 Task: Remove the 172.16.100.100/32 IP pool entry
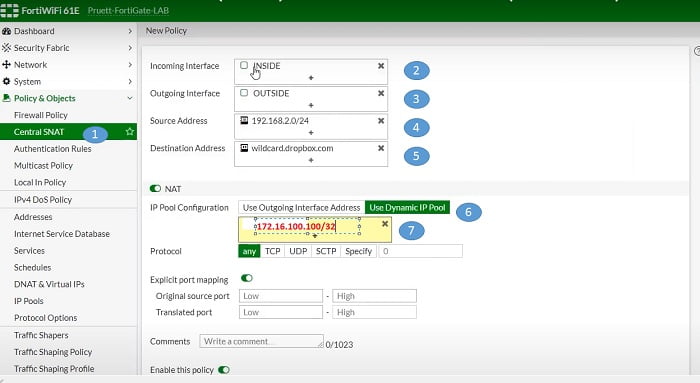(385, 224)
